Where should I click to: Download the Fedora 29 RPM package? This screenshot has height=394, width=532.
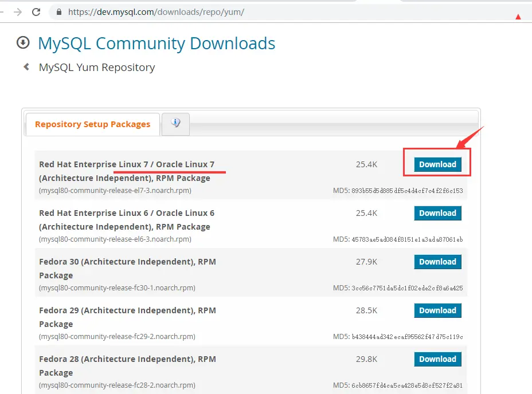click(437, 310)
